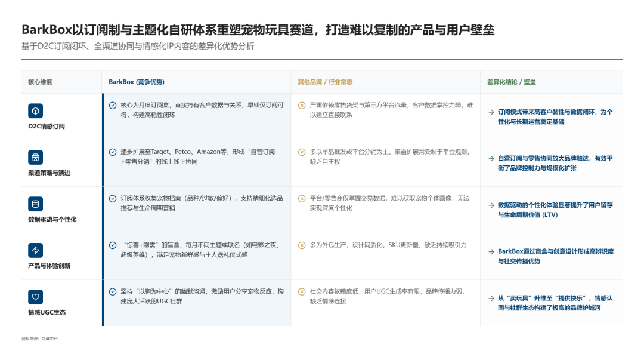Screen dimensions: 644x363
Task: Click the crossed-circle icon beside 严重依赖零售货架
Action: pos(301,107)
